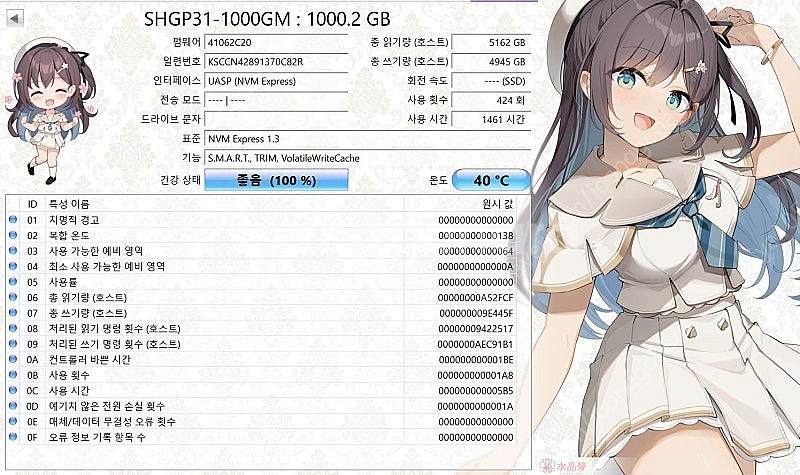Click the blue status icon for row 09

pyautogui.click(x=13, y=344)
